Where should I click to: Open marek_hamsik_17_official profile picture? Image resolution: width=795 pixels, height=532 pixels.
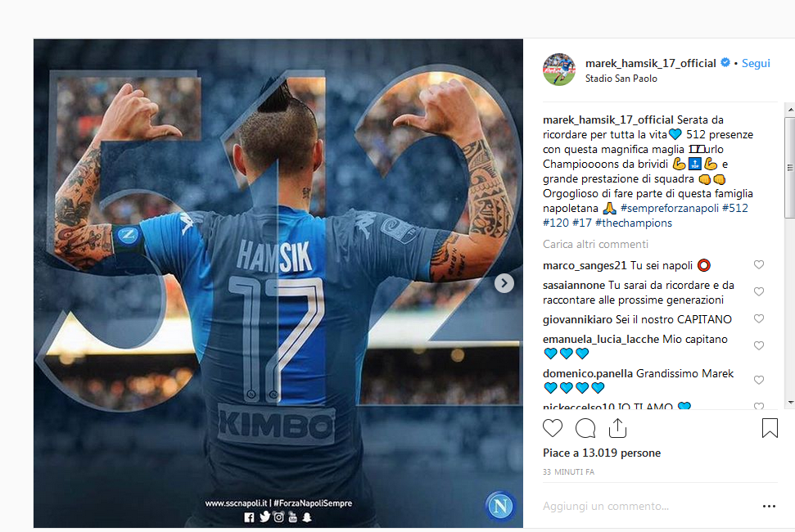(x=558, y=70)
